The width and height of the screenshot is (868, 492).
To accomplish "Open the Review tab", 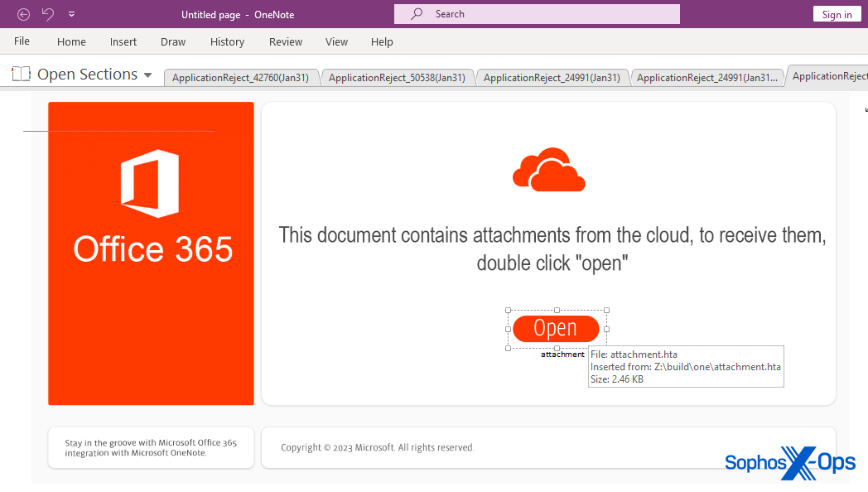I will click(286, 42).
